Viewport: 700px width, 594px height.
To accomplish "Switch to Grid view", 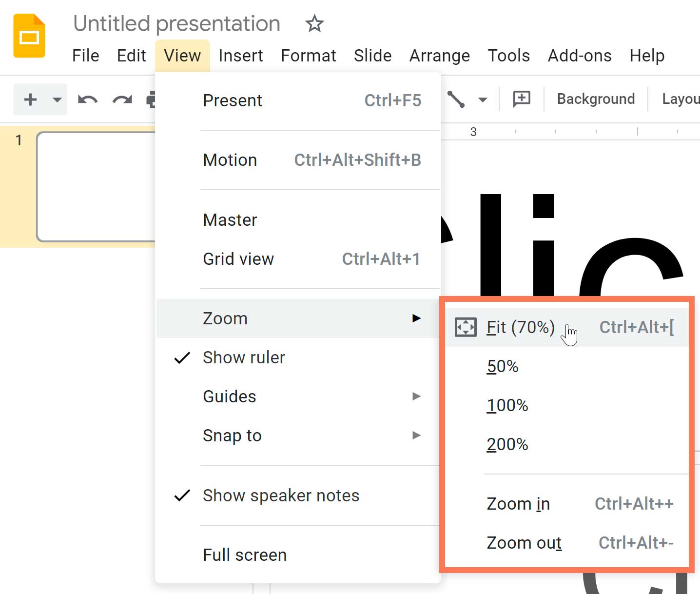I will pos(238,258).
